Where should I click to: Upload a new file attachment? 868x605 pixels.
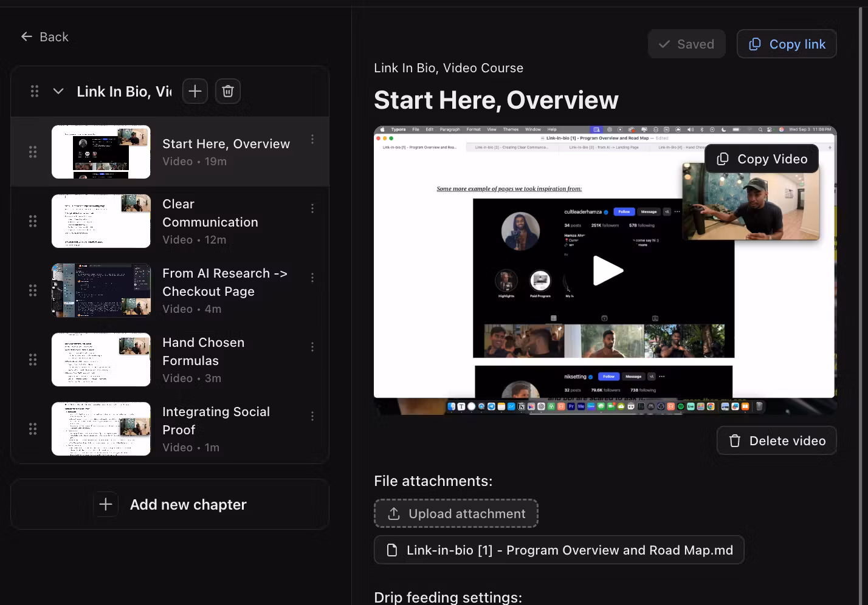(456, 513)
